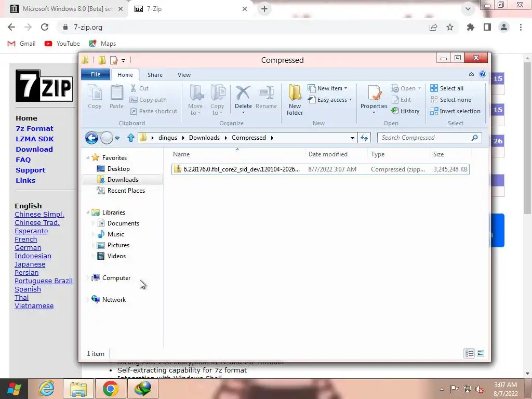Viewport: 532px width, 399px height.
Task: Switch to details view in the status bar
Action: point(469,353)
